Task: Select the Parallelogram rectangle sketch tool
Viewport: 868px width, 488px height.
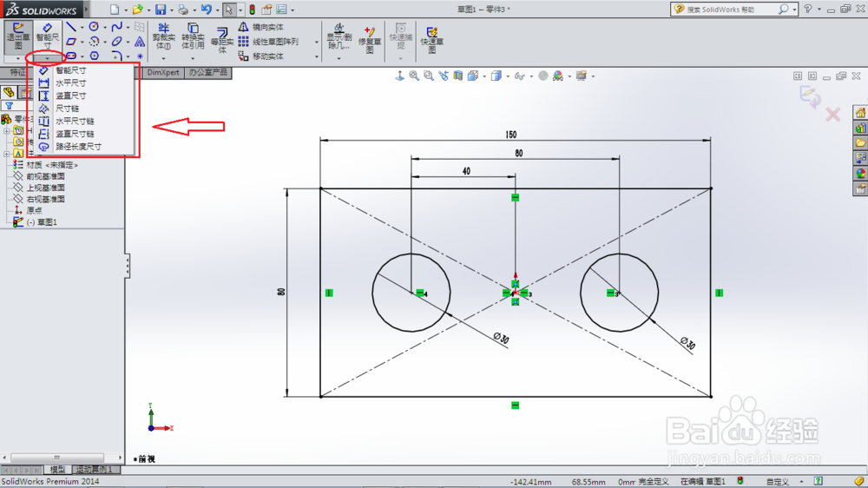Action: pyautogui.click(x=71, y=42)
